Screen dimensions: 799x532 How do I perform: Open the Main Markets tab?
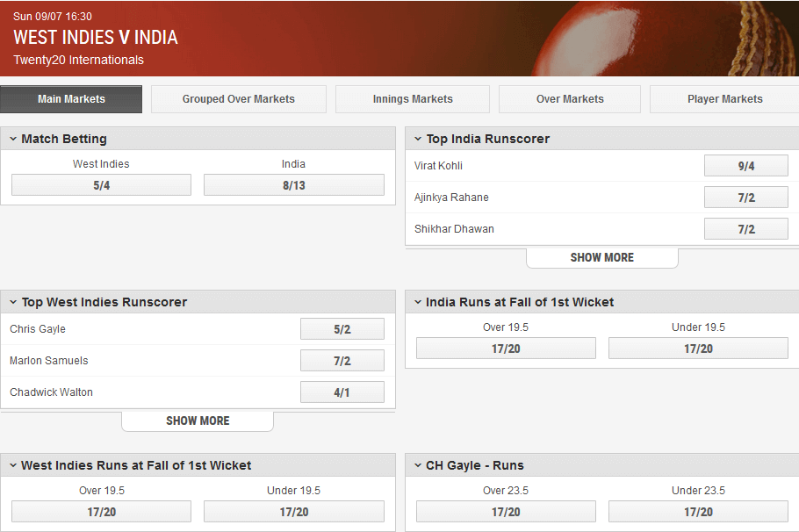point(71,99)
